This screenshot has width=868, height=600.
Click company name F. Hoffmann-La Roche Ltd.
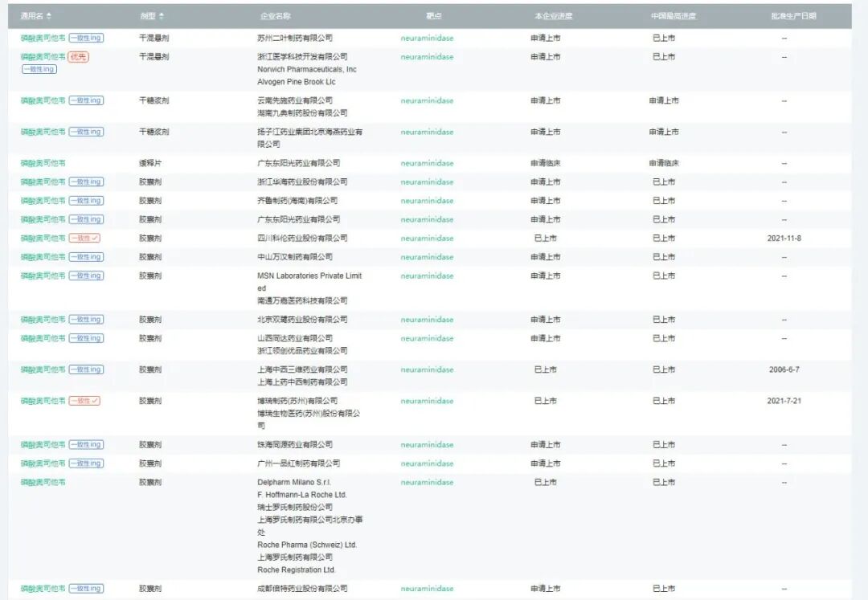click(x=301, y=495)
